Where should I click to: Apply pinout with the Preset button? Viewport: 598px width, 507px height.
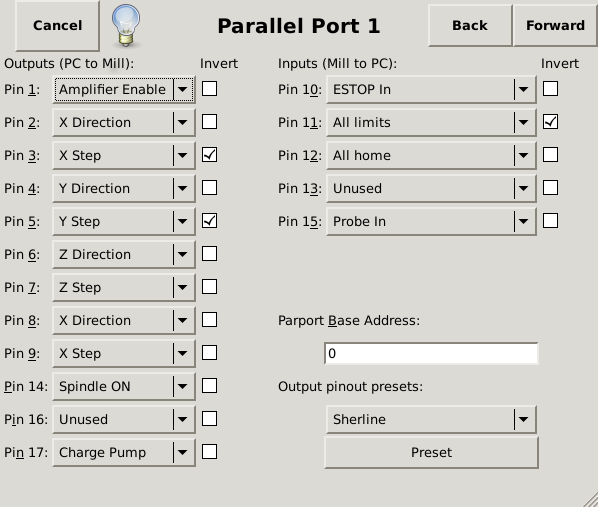(x=431, y=452)
